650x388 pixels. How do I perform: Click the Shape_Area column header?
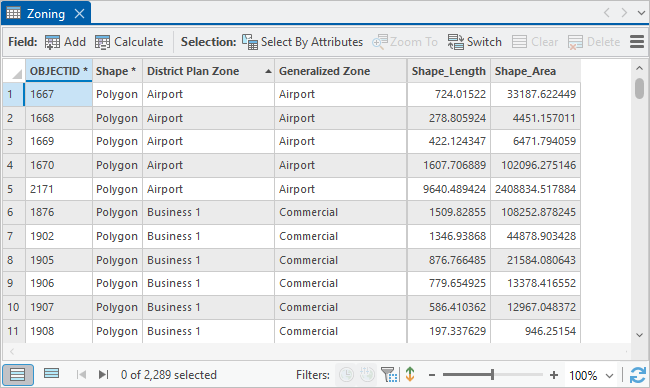pyautogui.click(x=536, y=71)
